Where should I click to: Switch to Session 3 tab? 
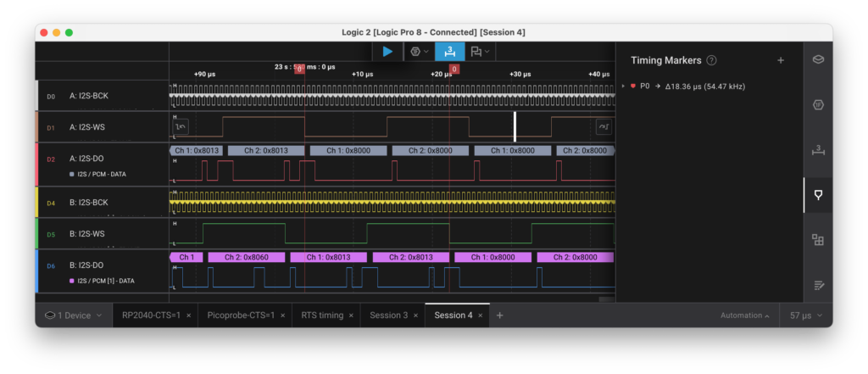coord(388,315)
